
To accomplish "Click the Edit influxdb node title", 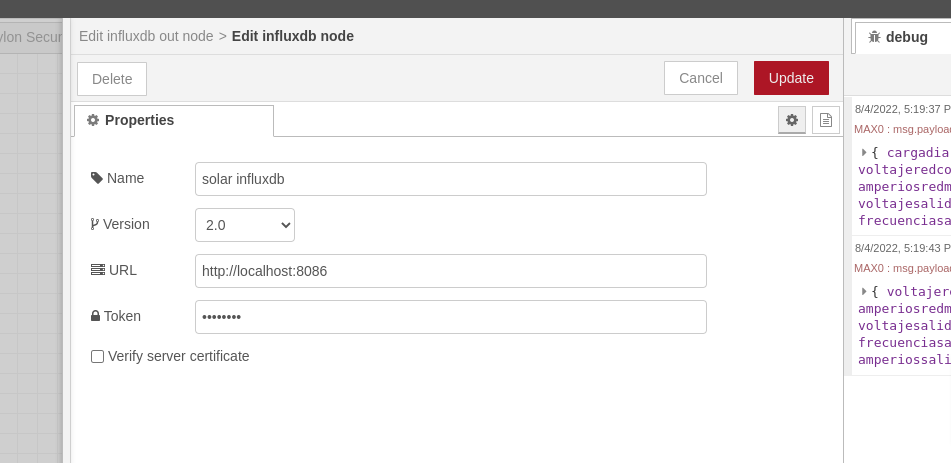I will pyautogui.click(x=292, y=36).
